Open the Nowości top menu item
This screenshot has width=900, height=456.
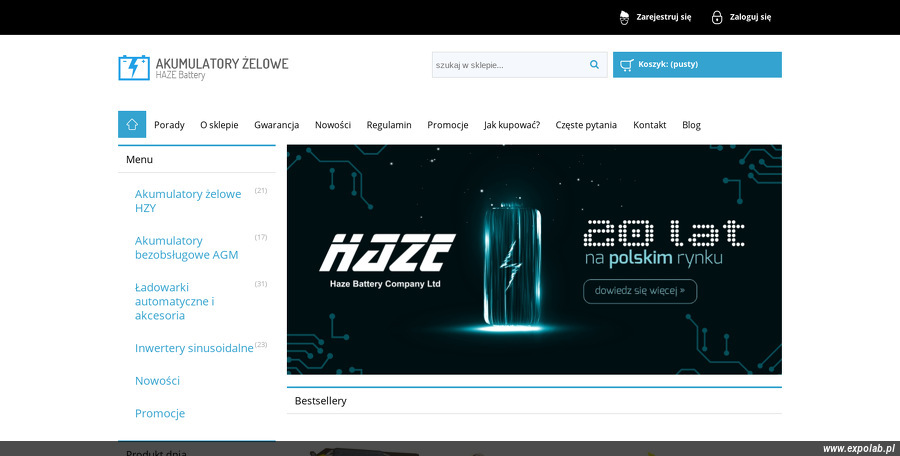[x=333, y=125]
